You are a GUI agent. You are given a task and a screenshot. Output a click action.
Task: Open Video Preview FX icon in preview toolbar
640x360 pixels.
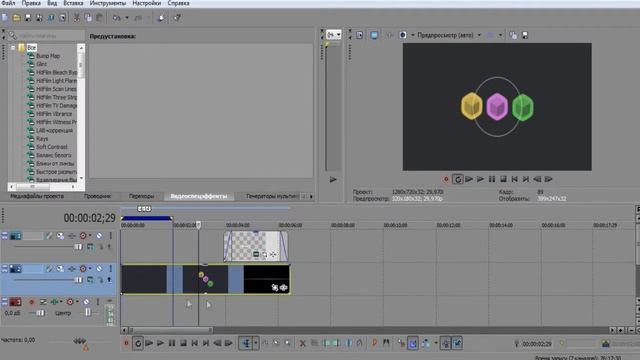(389, 35)
